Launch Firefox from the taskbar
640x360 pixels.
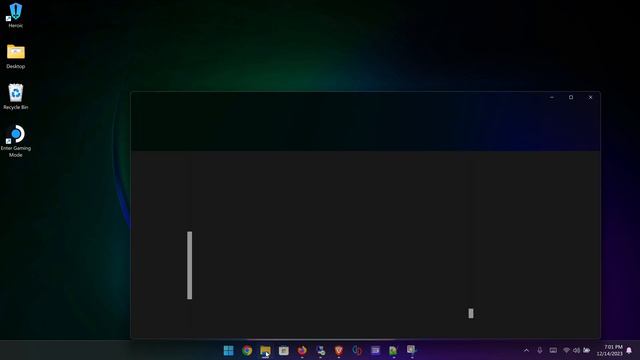click(302, 350)
